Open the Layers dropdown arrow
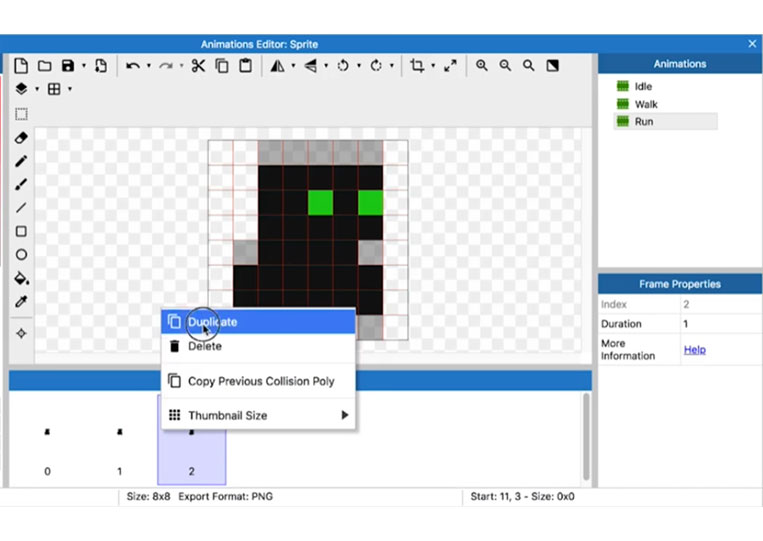Viewport: 763px width, 541px height. coord(37,89)
